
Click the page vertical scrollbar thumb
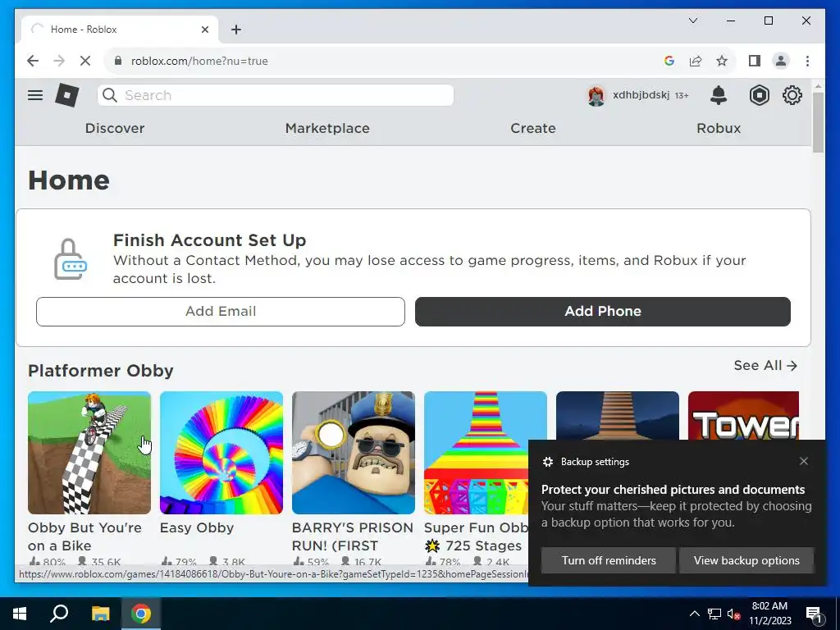click(x=818, y=122)
